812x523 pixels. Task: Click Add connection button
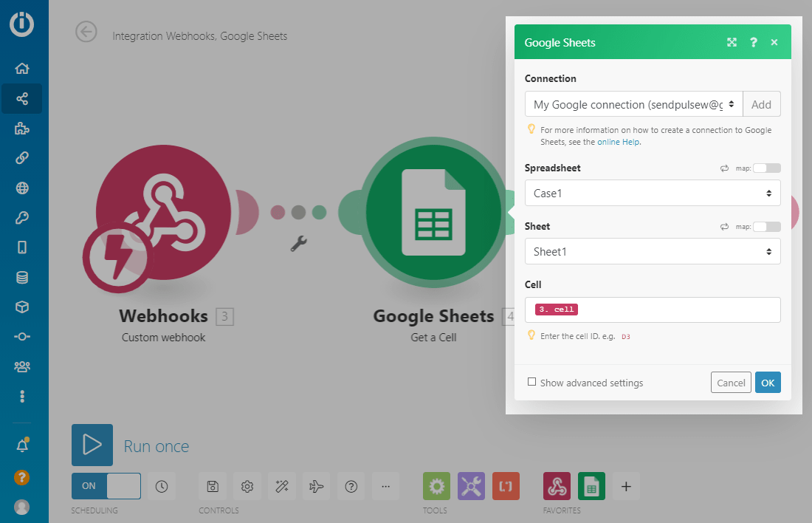(761, 104)
